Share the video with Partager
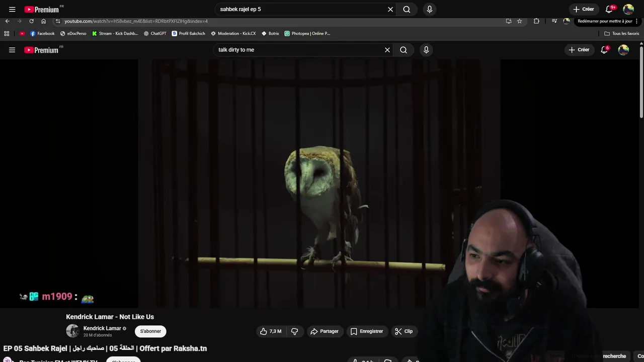The image size is (644, 362). [x=325, y=331]
